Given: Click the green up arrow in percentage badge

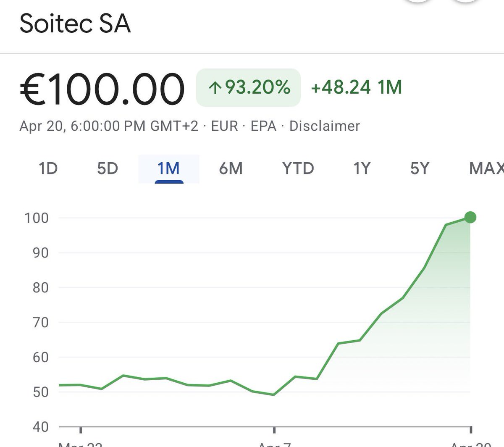Looking at the screenshot, I should coord(215,88).
